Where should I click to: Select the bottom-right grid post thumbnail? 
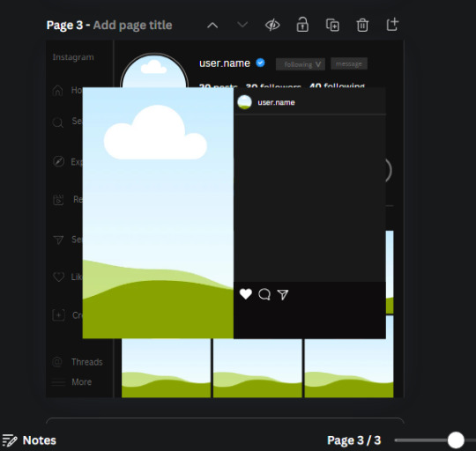[x=349, y=368]
